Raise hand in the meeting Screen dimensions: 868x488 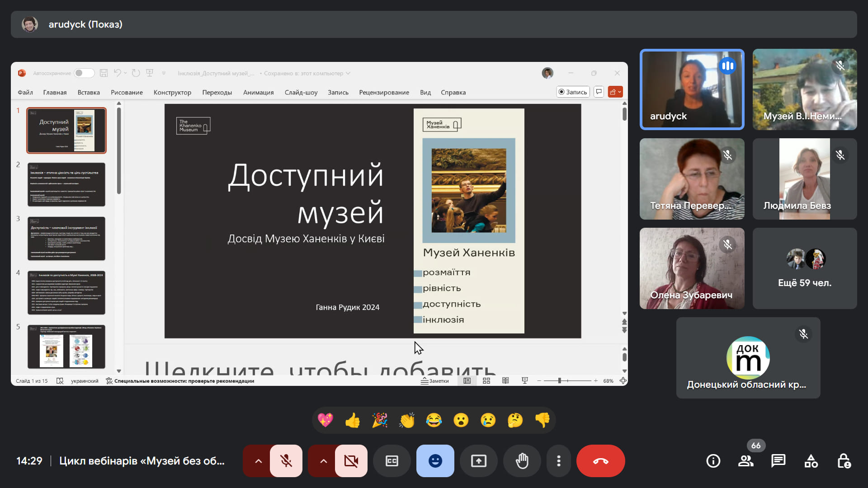522,461
